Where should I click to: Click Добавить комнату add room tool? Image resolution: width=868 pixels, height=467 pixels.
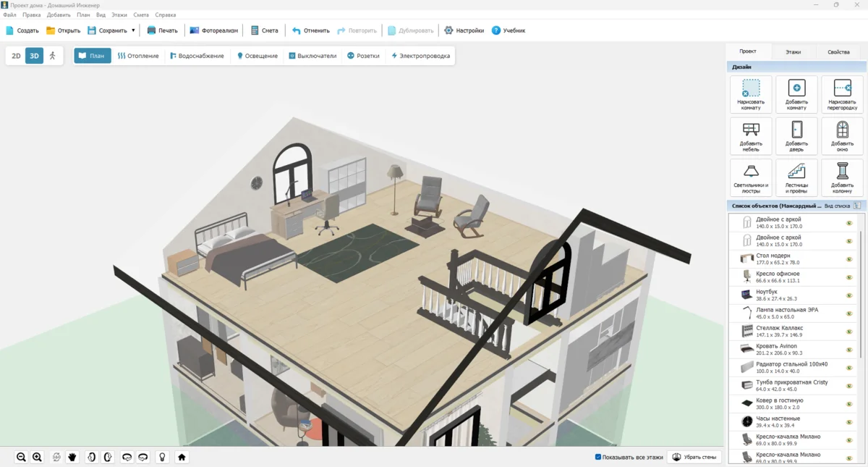tap(796, 94)
